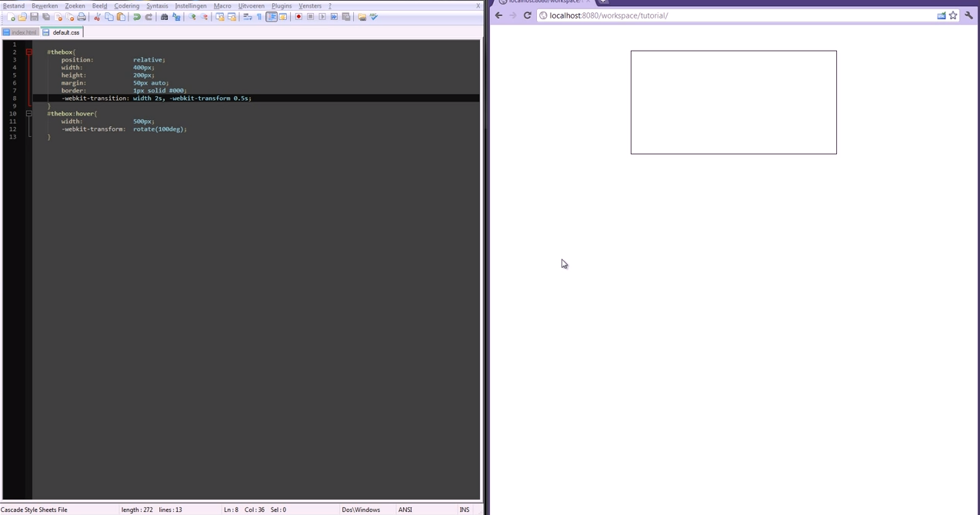Viewport: 980px width, 515px height.
Task: Click the Save file toolbar icon
Action: click(34, 17)
